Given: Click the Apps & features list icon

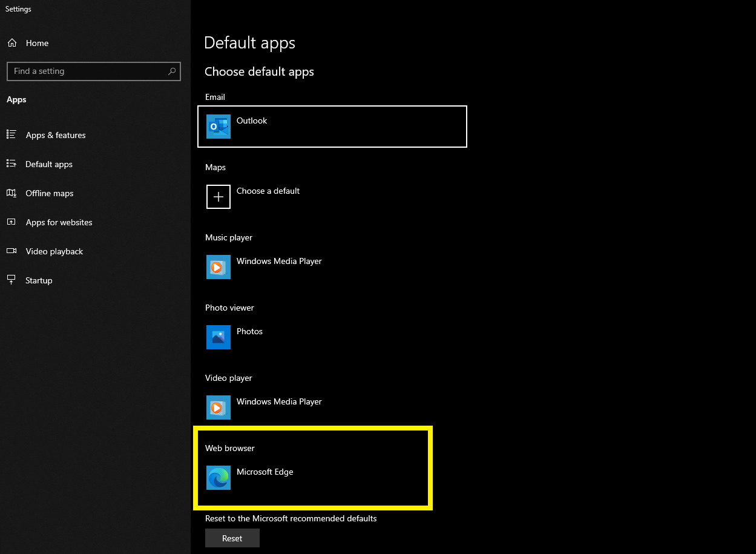Looking at the screenshot, I should pos(12,135).
